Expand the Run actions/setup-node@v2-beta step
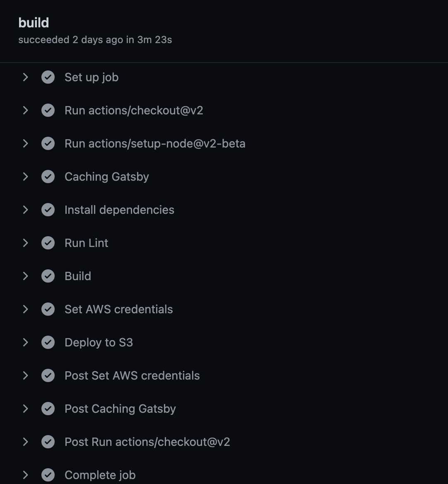Screen dimensions: 448x484 coord(25,143)
